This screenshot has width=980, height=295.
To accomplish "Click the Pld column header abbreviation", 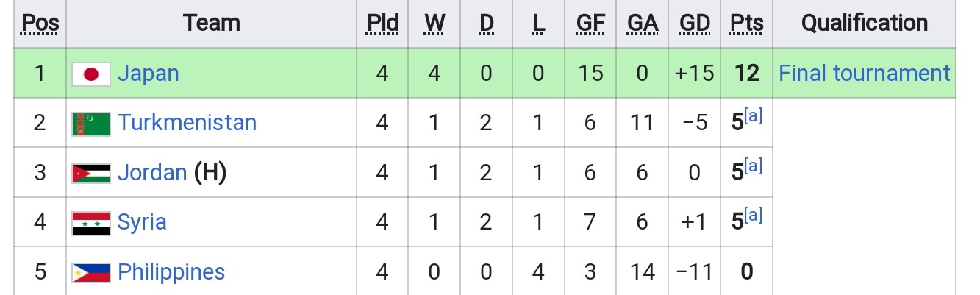I will (x=382, y=24).
